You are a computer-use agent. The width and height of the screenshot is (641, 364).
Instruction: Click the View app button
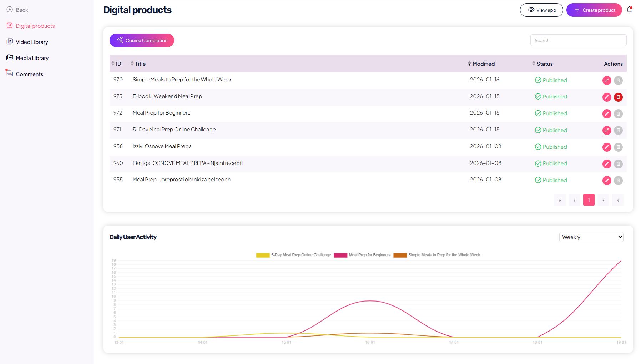[541, 10]
